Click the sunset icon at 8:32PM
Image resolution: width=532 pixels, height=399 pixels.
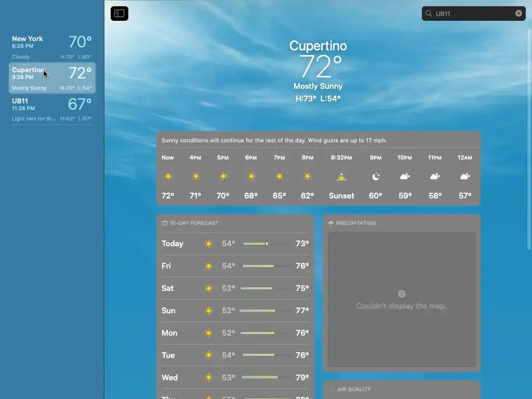341,177
